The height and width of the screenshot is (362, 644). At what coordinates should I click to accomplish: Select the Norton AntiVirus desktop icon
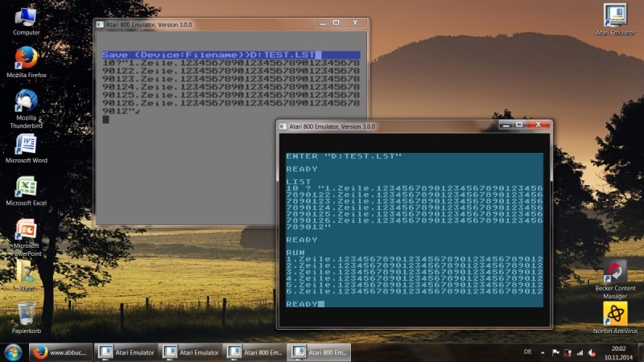[615, 318]
